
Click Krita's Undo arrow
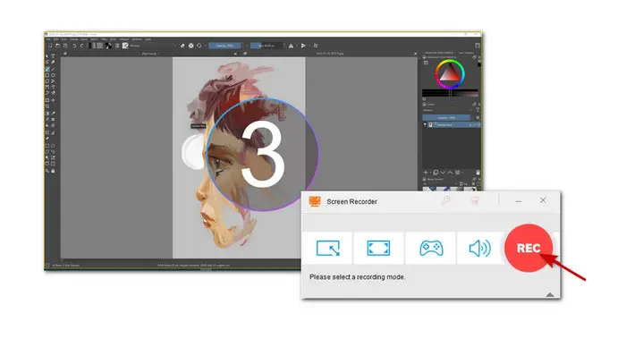tap(74, 46)
